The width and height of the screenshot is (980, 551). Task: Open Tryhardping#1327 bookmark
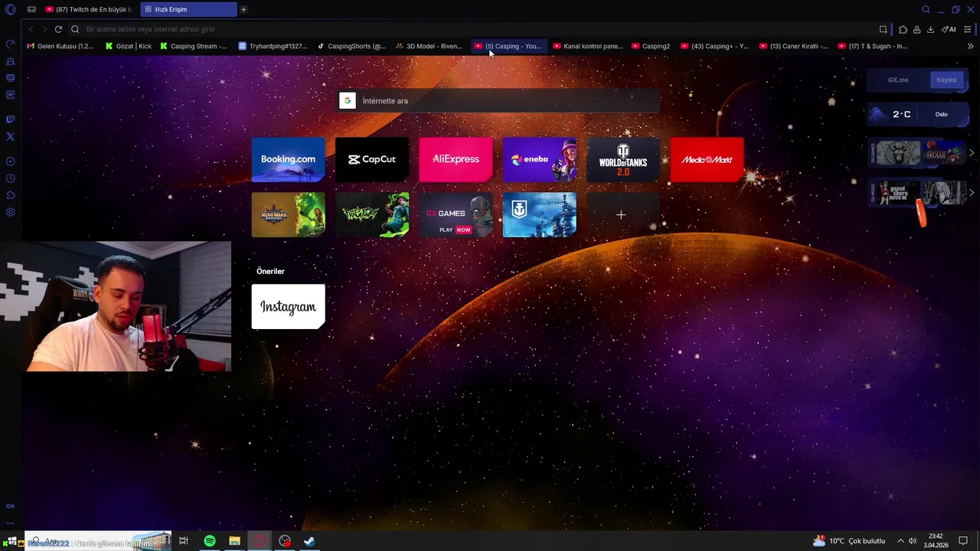pyautogui.click(x=273, y=46)
